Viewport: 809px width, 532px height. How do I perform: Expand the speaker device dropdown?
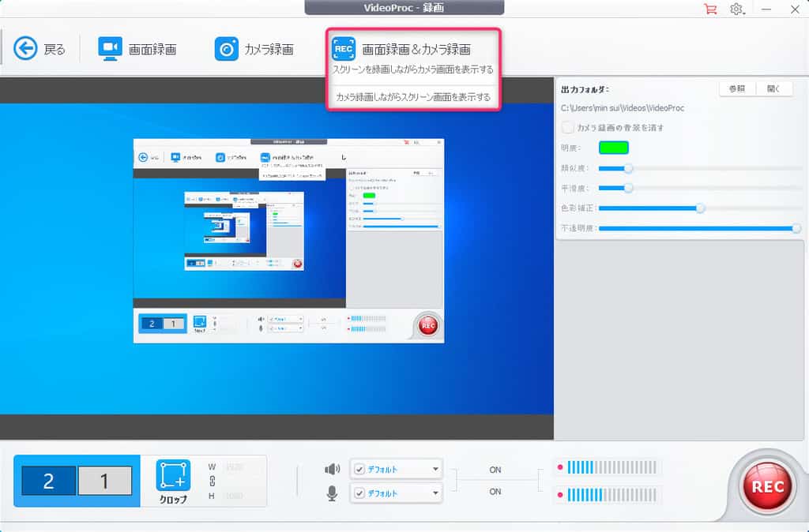(x=435, y=470)
